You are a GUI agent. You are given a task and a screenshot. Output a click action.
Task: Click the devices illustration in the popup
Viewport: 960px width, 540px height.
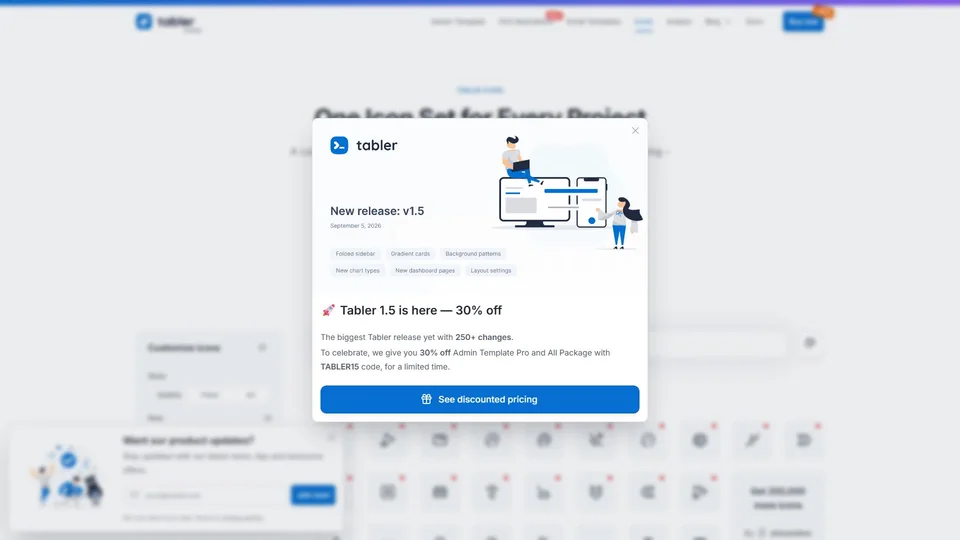click(x=568, y=193)
